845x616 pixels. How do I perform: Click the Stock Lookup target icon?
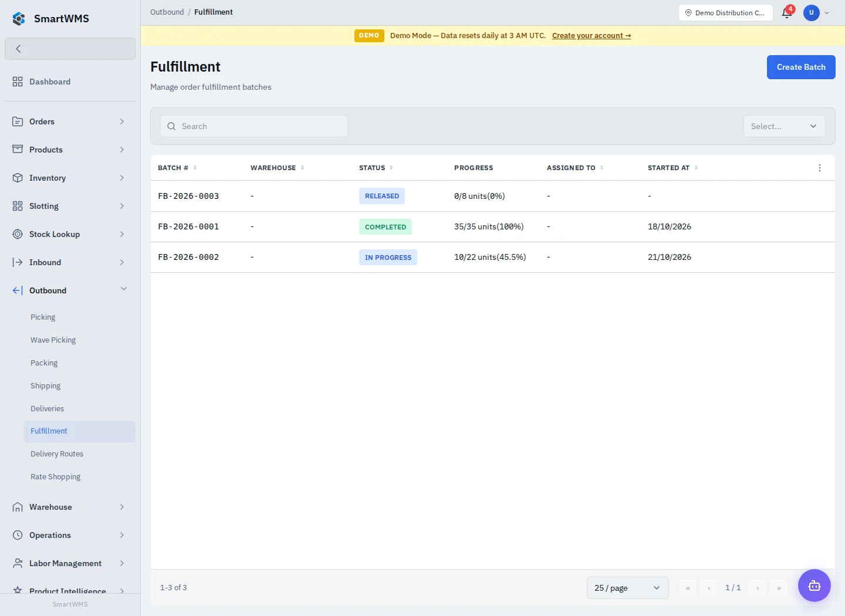(x=18, y=234)
